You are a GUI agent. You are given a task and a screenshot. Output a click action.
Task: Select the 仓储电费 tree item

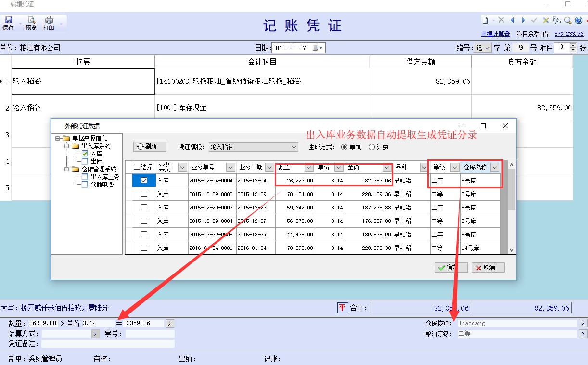pyautogui.click(x=102, y=184)
